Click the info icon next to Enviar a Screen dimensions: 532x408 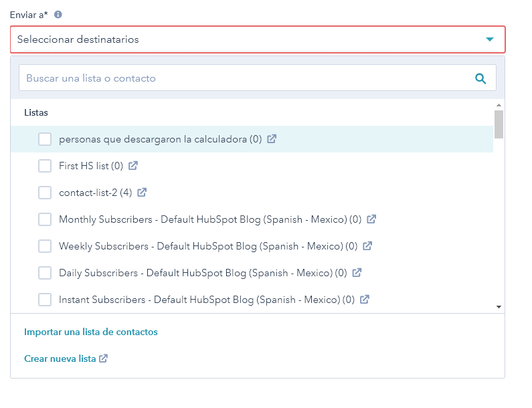[x=58, y=15]
